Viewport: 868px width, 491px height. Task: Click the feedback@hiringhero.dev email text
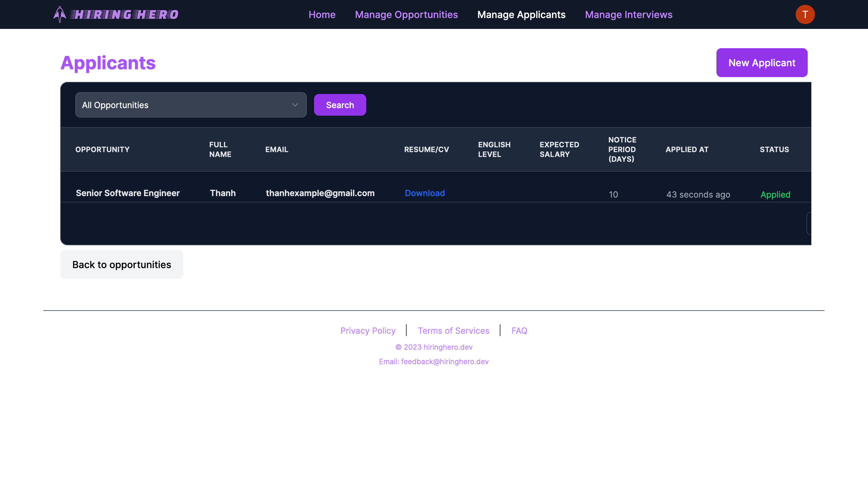[445, 361]
